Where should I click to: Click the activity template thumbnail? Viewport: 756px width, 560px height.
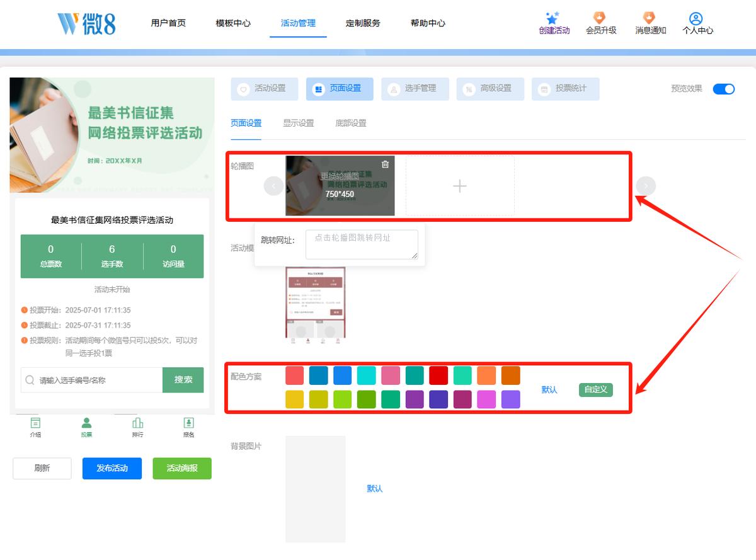click(316, 306)
